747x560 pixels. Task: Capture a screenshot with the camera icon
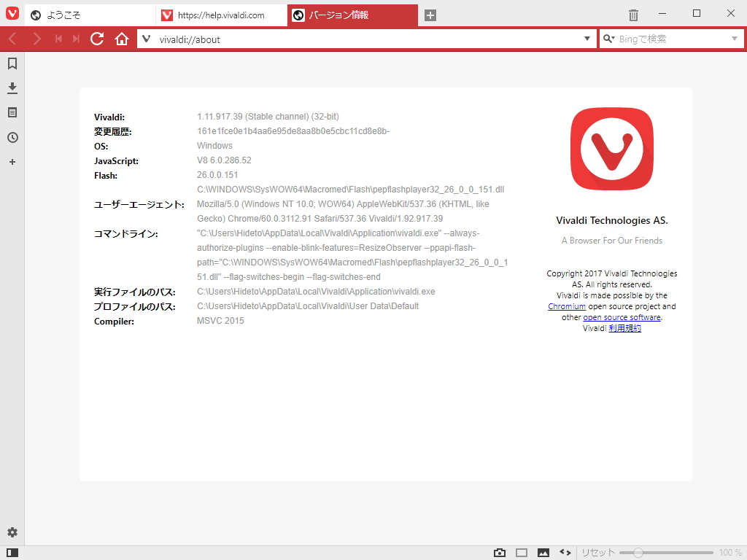(x=499, y=552)
